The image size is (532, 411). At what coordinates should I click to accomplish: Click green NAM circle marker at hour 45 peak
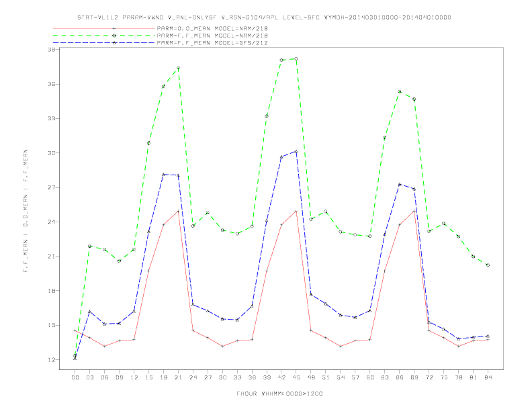tap(296, 58)
